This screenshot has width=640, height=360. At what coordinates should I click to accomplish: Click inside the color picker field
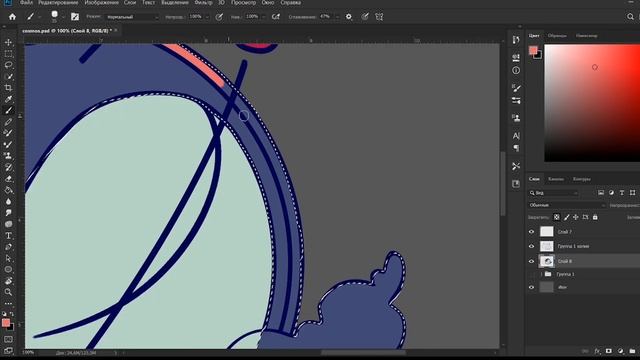tap(592, 103)
